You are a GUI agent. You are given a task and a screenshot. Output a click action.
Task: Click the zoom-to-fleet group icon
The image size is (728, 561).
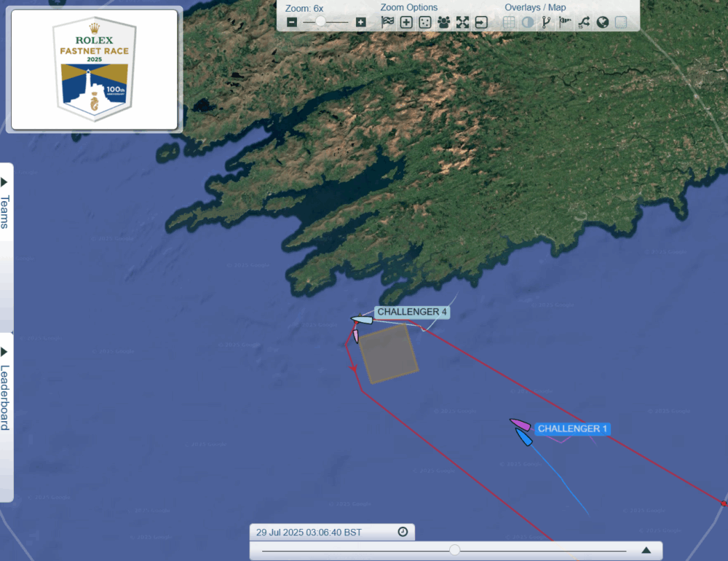pos(443,22)
